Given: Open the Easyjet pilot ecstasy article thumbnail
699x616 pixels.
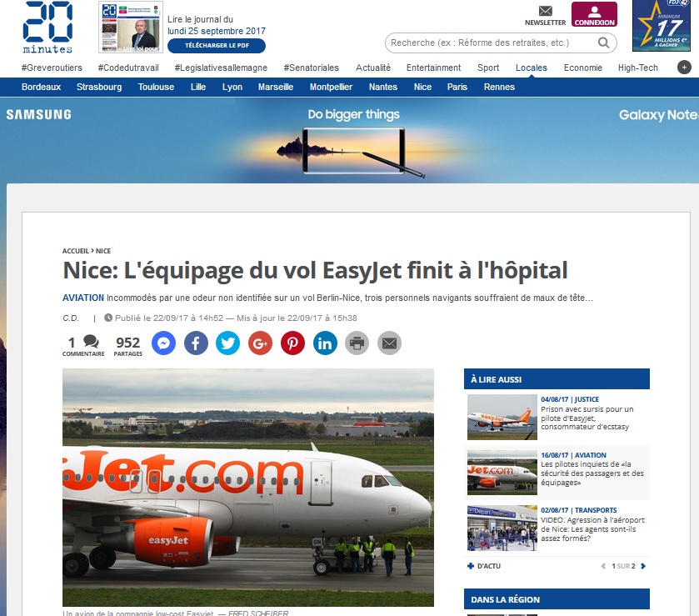Looking at the screenshot, I should click(502, 417).
